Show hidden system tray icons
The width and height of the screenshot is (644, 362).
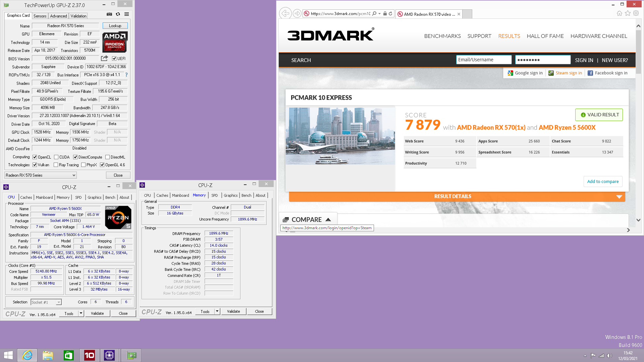pyautogui.click(x=585, y=356)
